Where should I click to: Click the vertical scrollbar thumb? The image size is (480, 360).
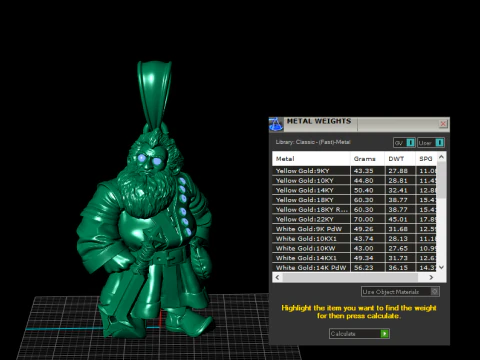442,179
